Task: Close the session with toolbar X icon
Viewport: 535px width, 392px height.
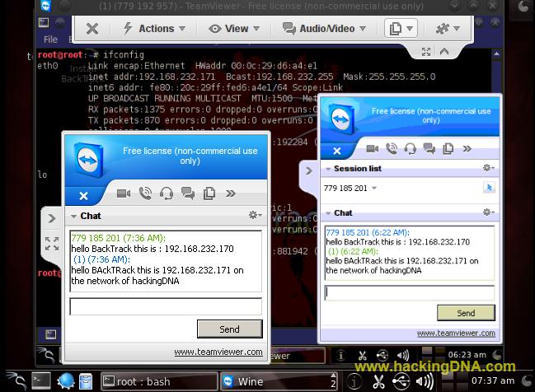Action: [x=92, y=29]
